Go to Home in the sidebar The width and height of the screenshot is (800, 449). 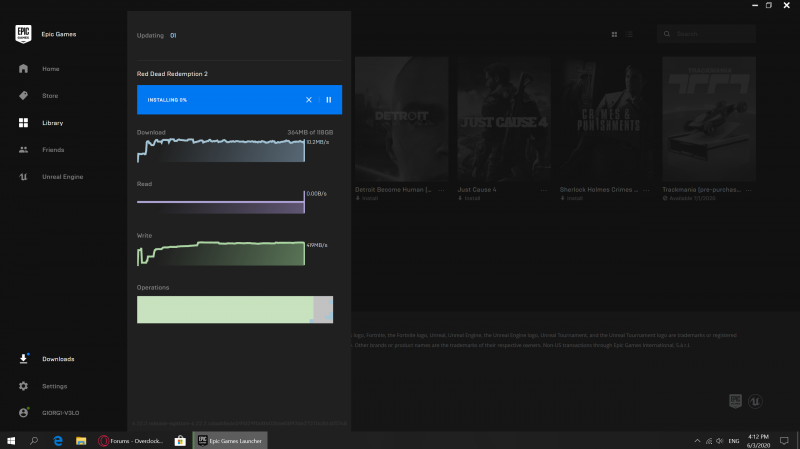(x=23, y=69)
